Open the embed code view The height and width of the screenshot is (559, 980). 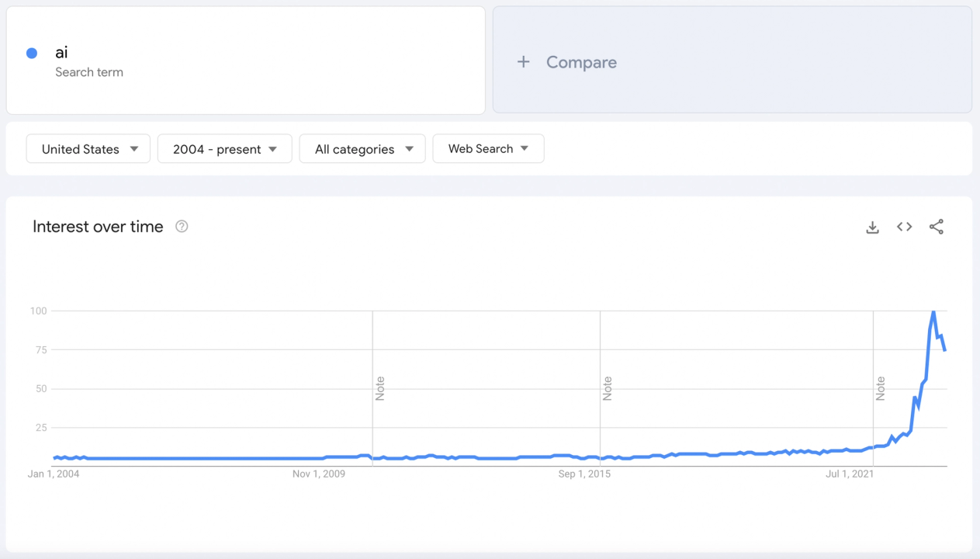[x=904, y=227]
